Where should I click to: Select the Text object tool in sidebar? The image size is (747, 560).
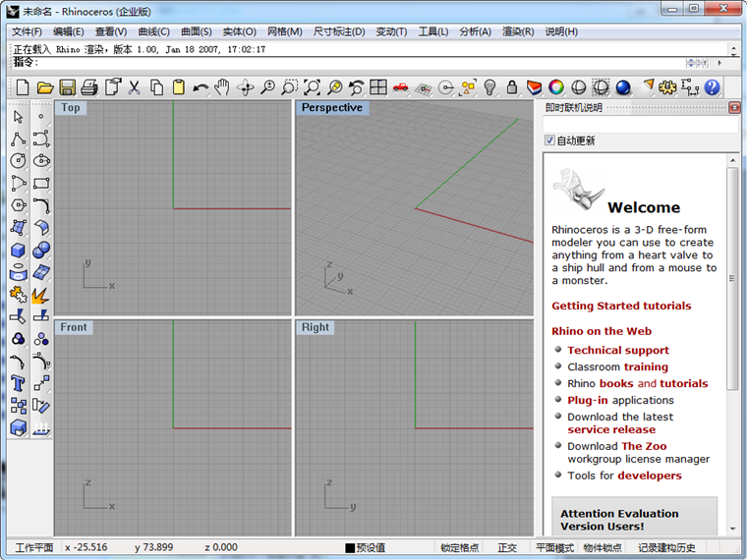pos(18,383)
